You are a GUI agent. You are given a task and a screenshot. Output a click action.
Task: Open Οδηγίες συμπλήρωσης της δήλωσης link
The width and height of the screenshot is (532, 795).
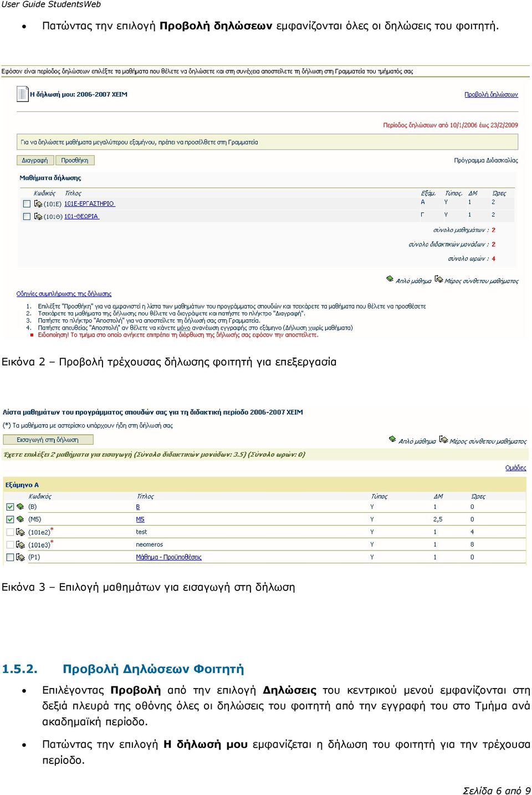tap(64, 294)
